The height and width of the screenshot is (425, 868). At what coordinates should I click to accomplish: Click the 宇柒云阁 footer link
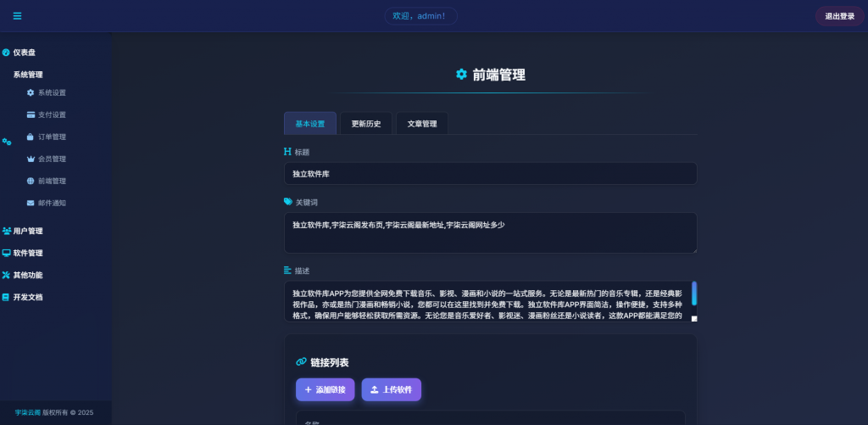tap(28, 413)
